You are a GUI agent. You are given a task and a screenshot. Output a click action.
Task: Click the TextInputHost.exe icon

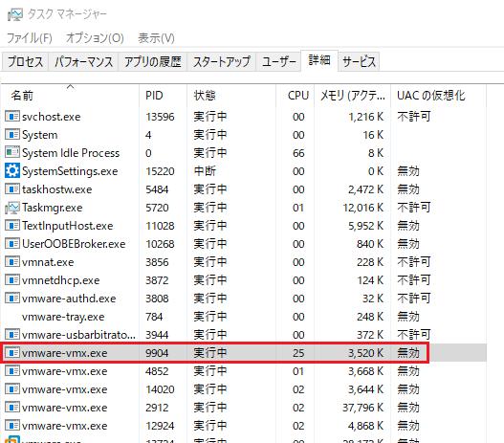pos(12,226)
